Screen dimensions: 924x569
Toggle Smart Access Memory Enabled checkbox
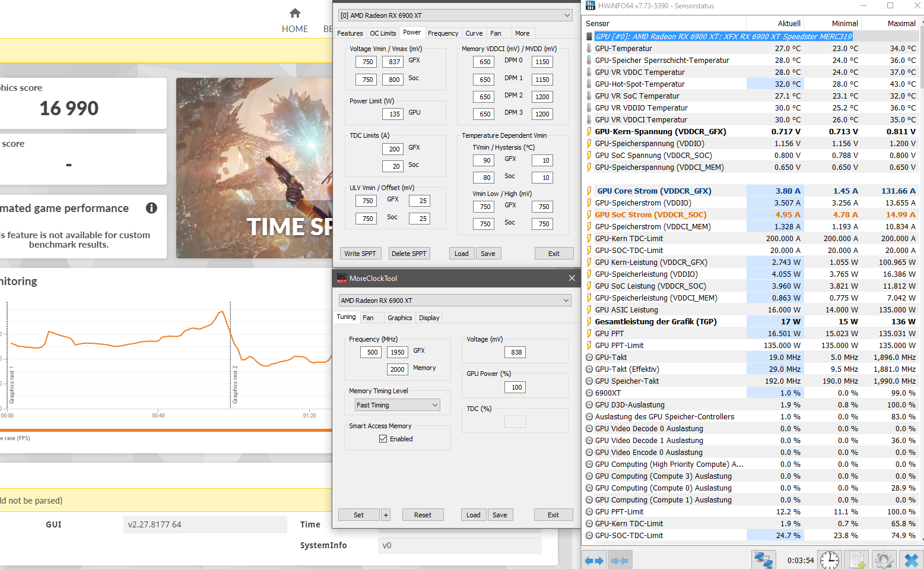point(383,439)
